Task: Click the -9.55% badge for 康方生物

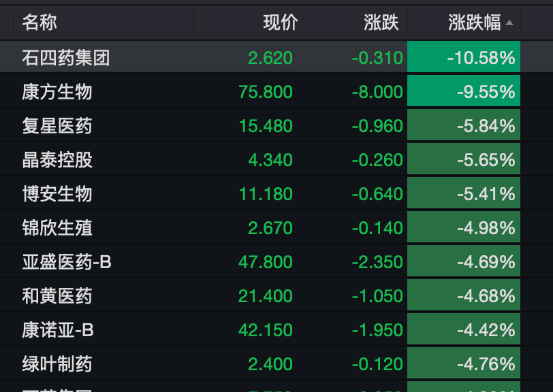Action: pyautogui.click(x=464, y=92)
